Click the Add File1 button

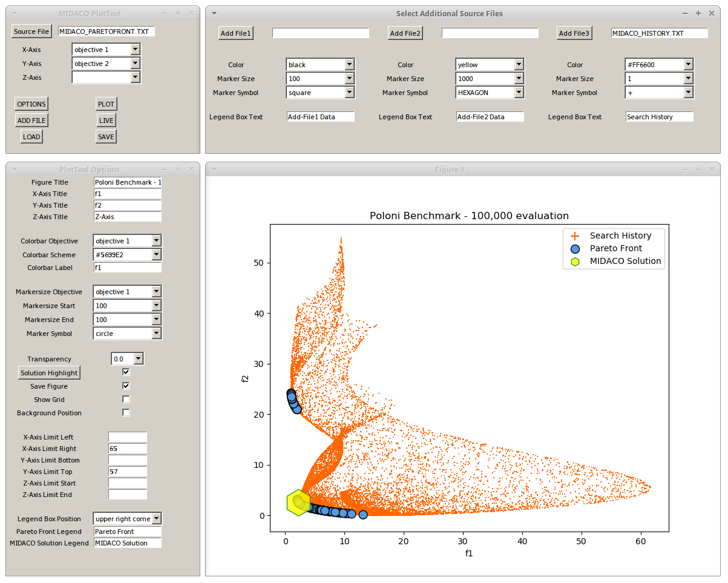point(235,33)
